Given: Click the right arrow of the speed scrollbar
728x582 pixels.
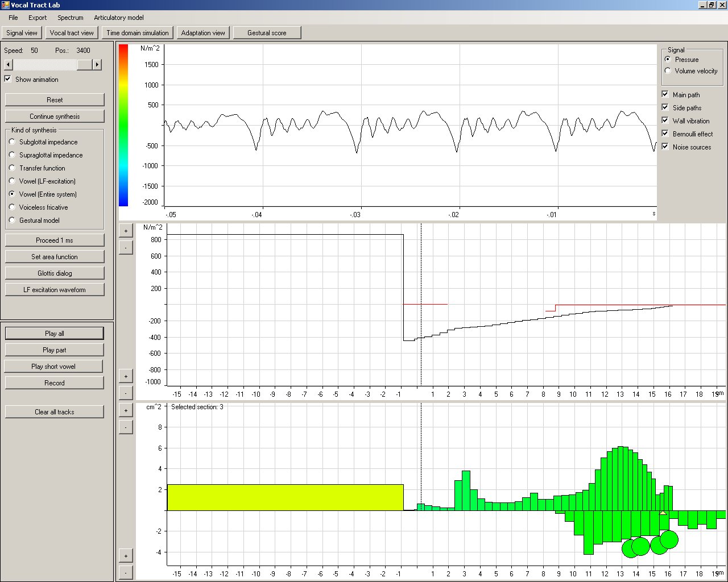Looking at the screenshot, I should [x=97, y=65].
